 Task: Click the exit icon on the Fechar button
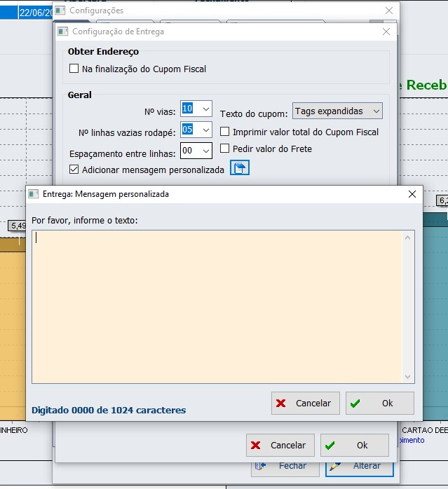click(260, 466)
